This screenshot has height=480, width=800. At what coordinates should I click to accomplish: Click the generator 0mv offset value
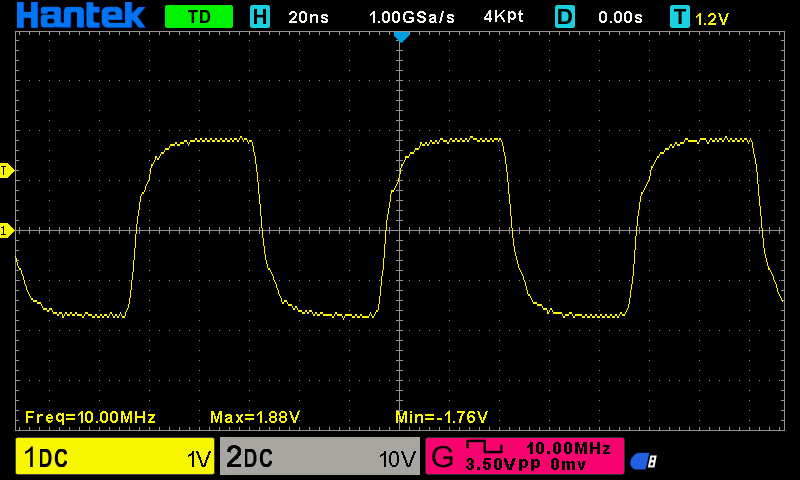point(568,464)
